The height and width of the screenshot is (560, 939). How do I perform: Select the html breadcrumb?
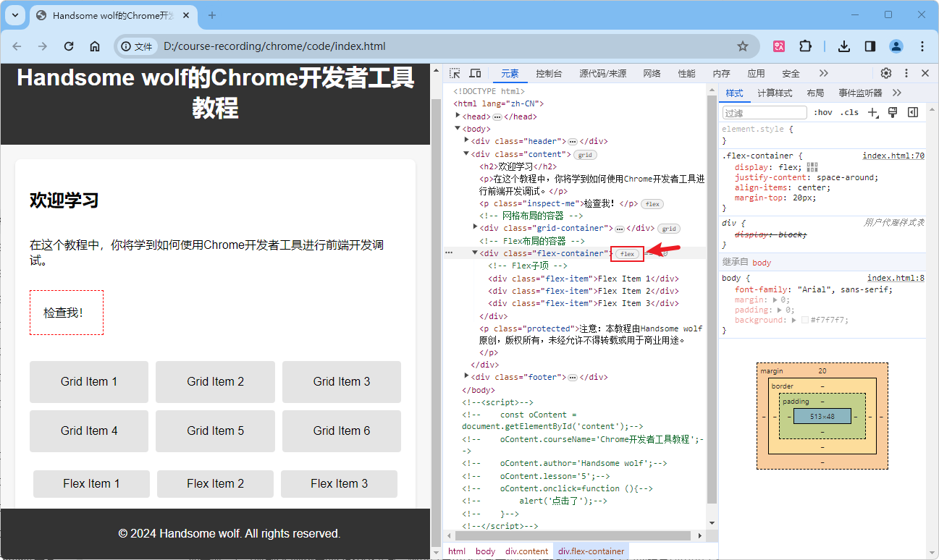coord(457,551)
